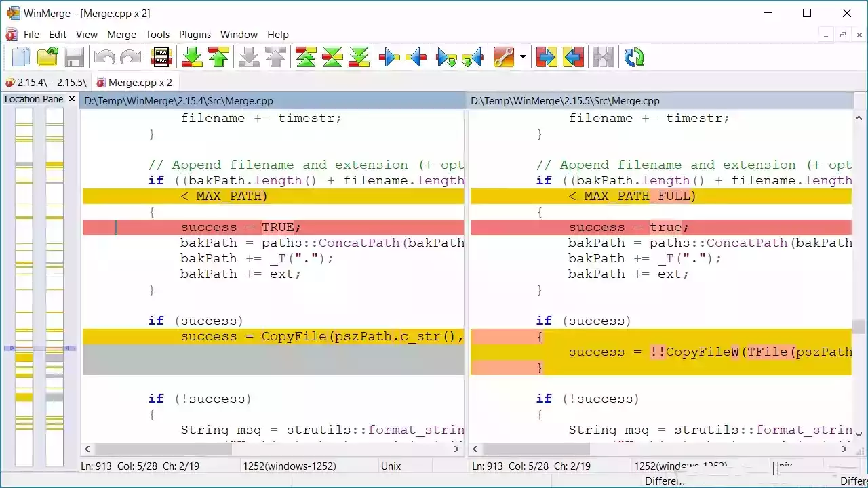Click right pane horizontal scrollbar's left arrow
The width and height of the screenshot is (868, 488).
coord(475,449)
